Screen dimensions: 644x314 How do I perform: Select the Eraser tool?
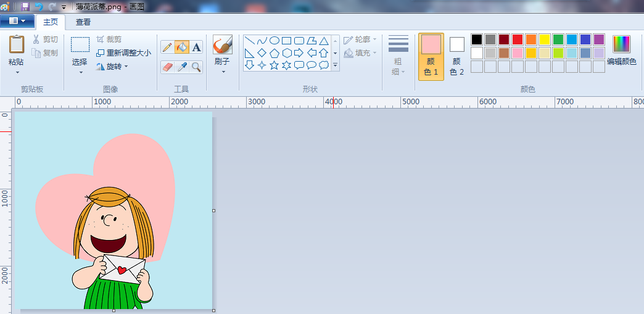(167, 67)
